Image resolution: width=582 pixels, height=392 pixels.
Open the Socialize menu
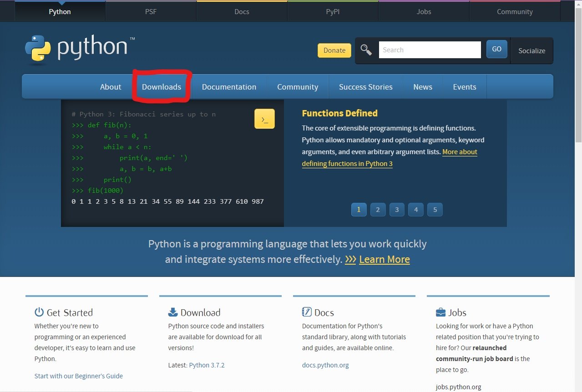coord(531,50)
